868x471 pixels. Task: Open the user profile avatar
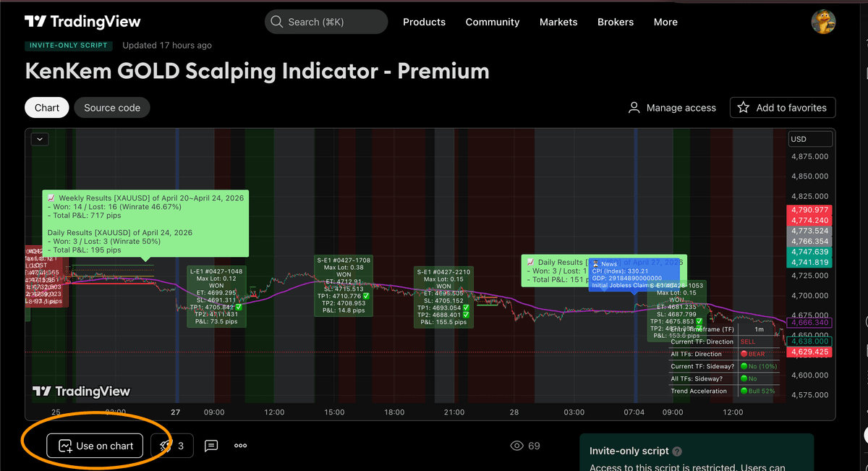point(824,22)
